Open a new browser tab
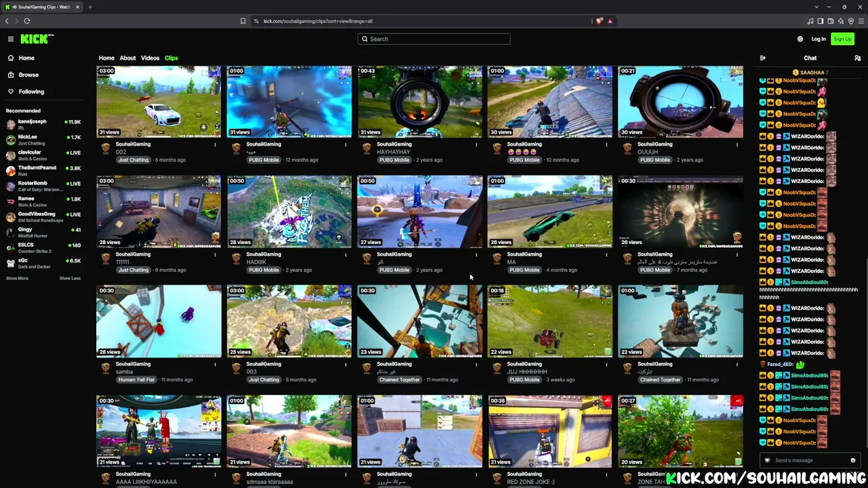Image resolution: width=868 pixels, height=488 pixels. click(x=90, y=7)
